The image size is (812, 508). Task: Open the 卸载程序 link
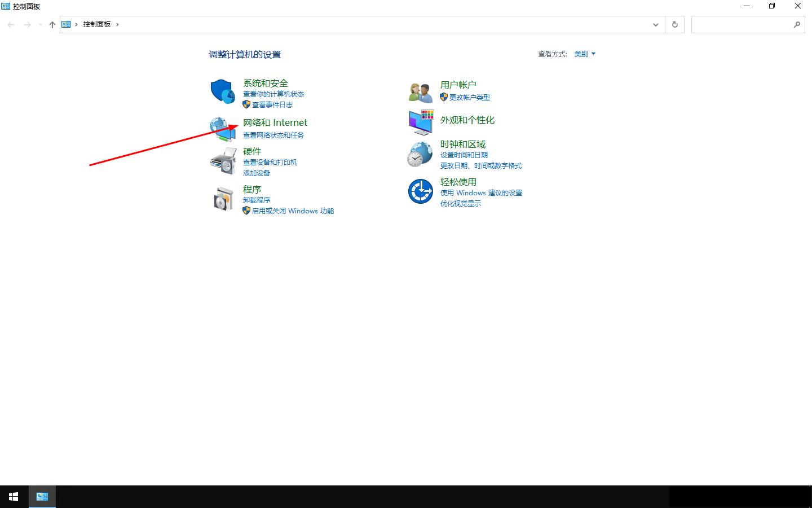point(257,200)
